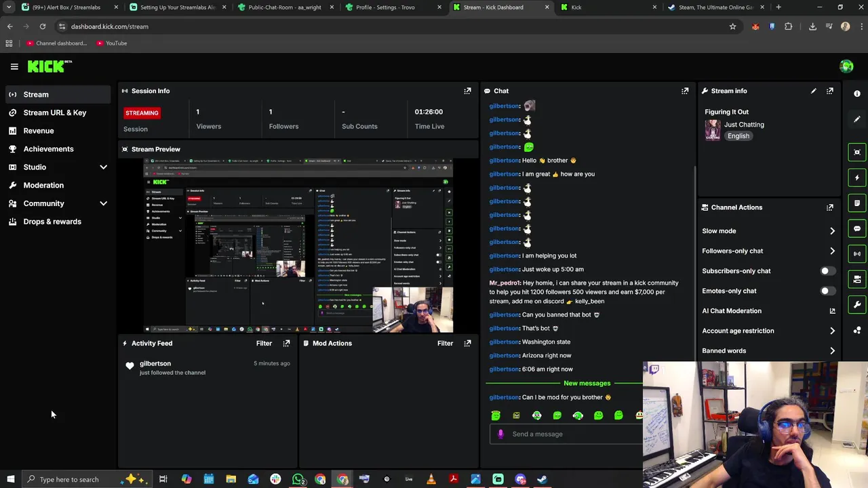Click gilbertson in Activity Feed
Image resolution: width=868 pixels, height=488 pixels.
pyautogui.click(x=155, y=364)
